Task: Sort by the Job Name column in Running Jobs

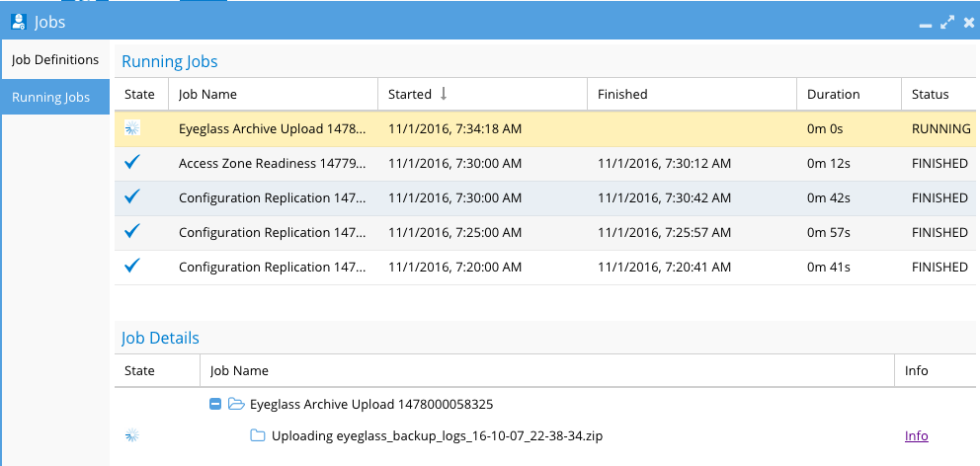Action: coord(273,95)
